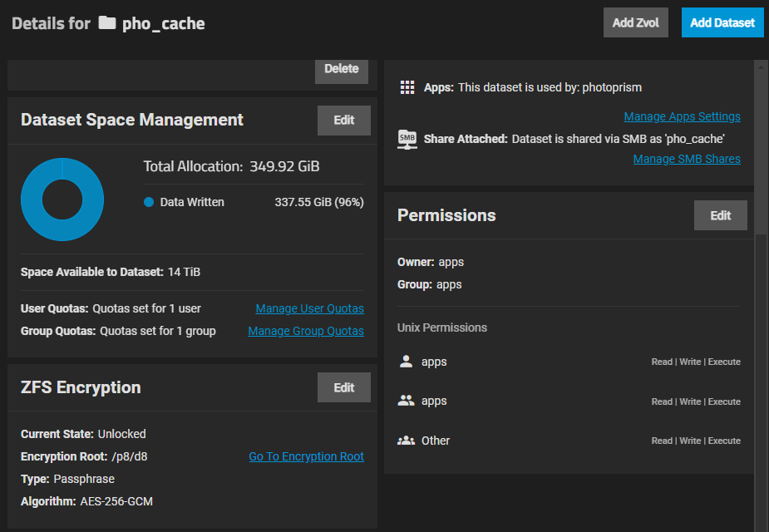Click the Unix Permissions heading
Image resolution: width=769 pixels, height=532 pixels.
pos(442,328)
